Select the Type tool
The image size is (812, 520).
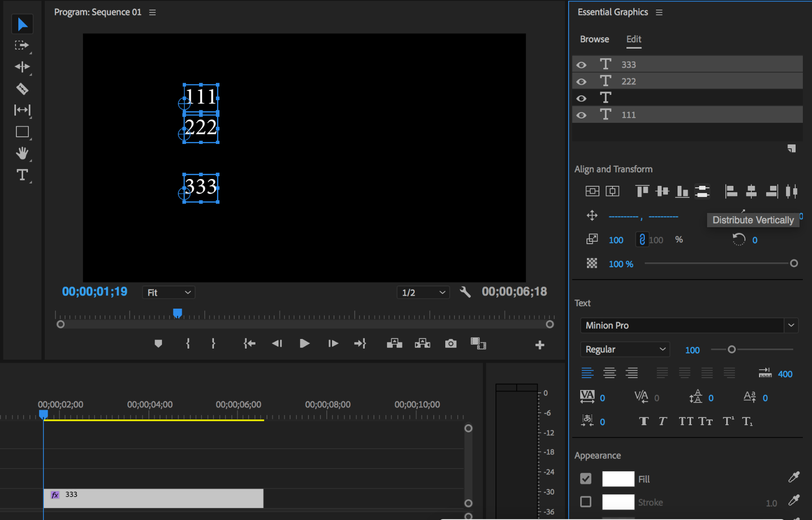point(22,175)
